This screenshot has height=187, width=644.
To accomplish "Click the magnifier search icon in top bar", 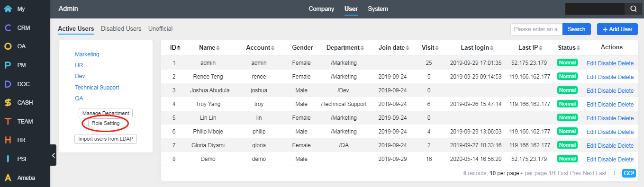I will 633,9.
